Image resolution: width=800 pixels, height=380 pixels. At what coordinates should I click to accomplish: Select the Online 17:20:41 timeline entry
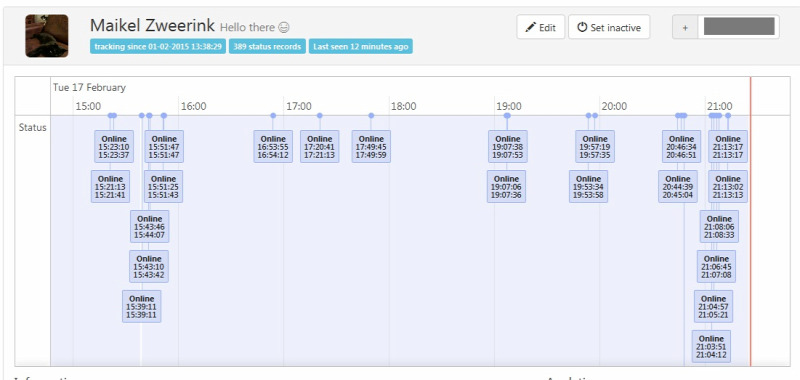tap(319, 146)
